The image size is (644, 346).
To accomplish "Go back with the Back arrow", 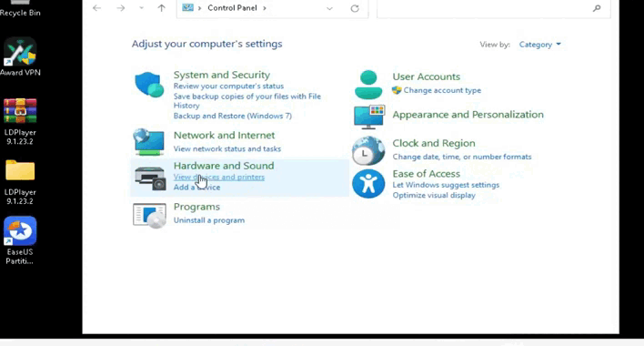I will (x=97, y=8).
